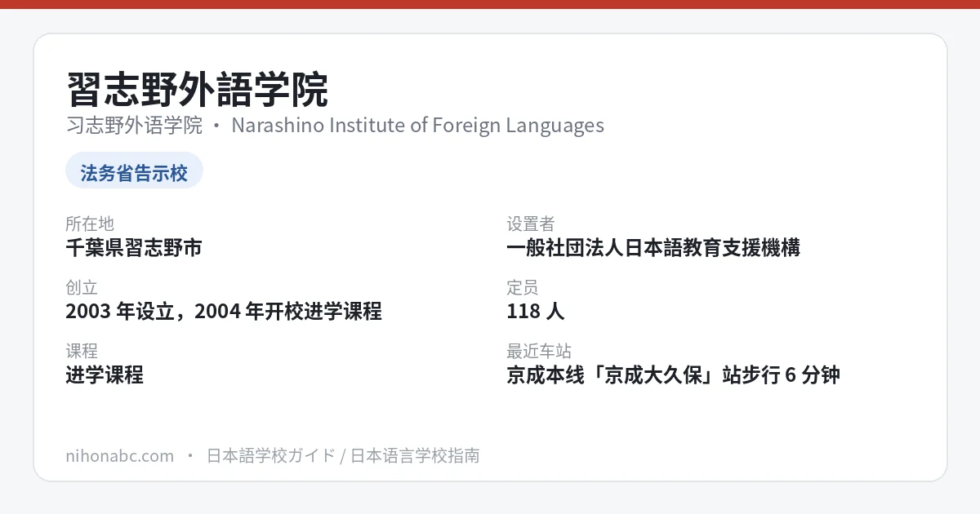The image size is (980, 514).
Task: Click the 设置者 label
Action: tap(531, 224)
